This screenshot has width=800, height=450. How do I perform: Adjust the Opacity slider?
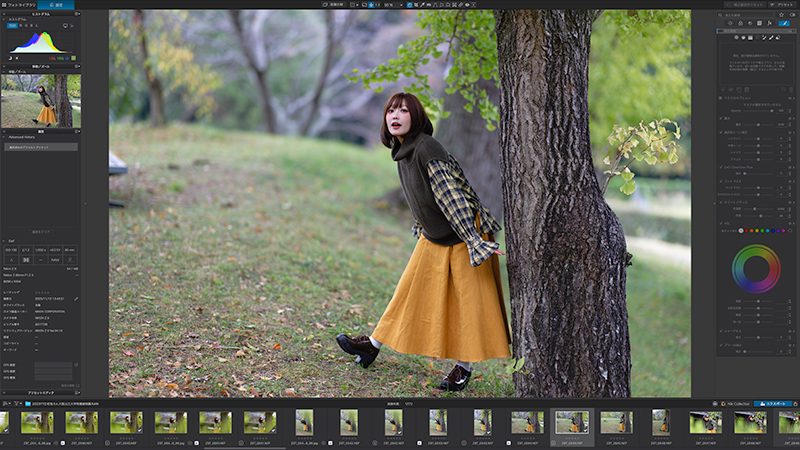click(758, 111)
